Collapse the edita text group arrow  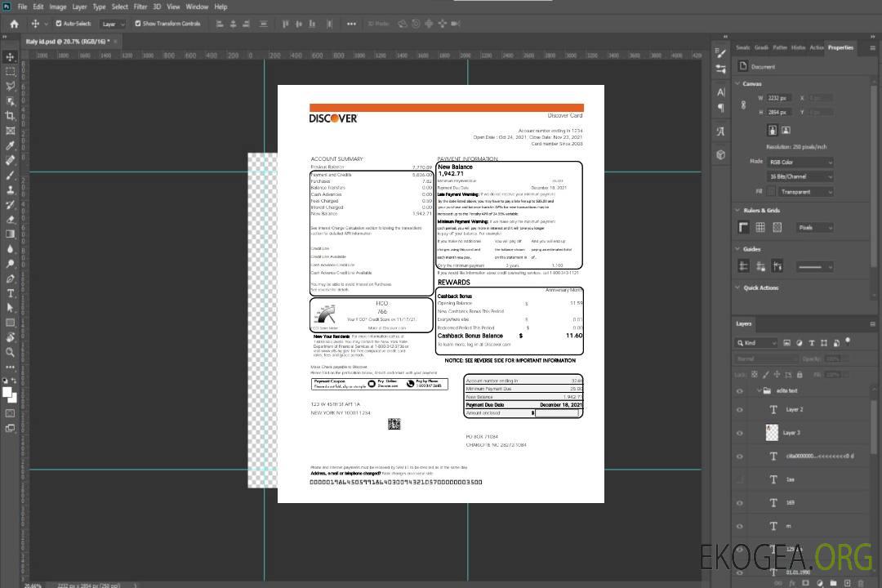[759, 390]
